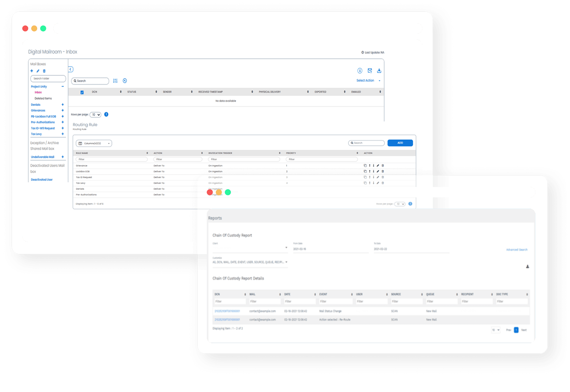570x392 pixels.
Task: Click the info icon in inbox toolbar
Action: pos(360,71)
